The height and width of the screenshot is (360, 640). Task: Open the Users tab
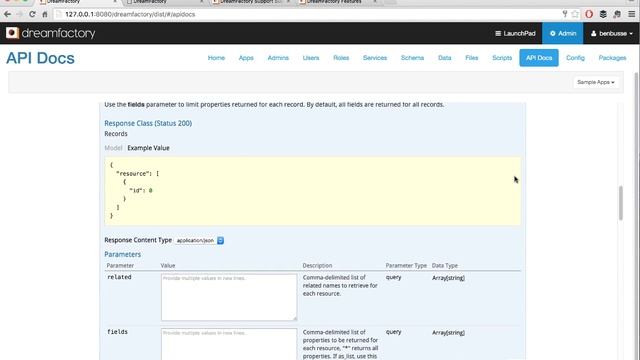311,58
